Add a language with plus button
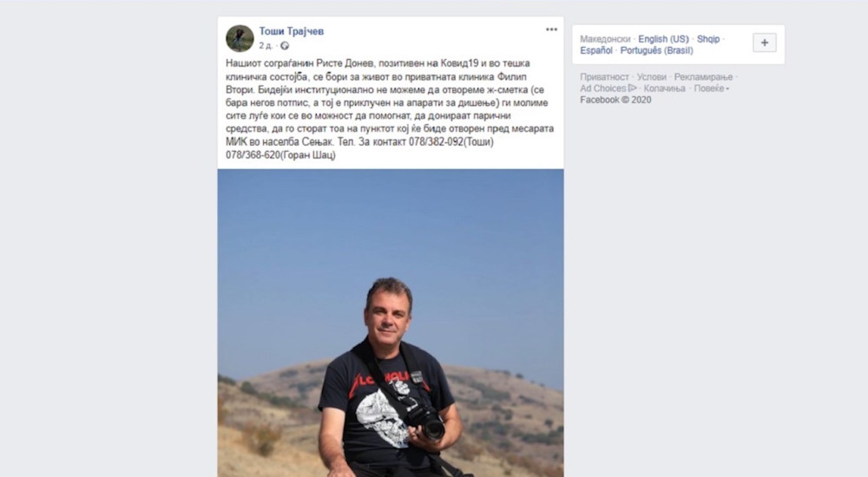Screen dimensions: 868x477 coord(765,42)
